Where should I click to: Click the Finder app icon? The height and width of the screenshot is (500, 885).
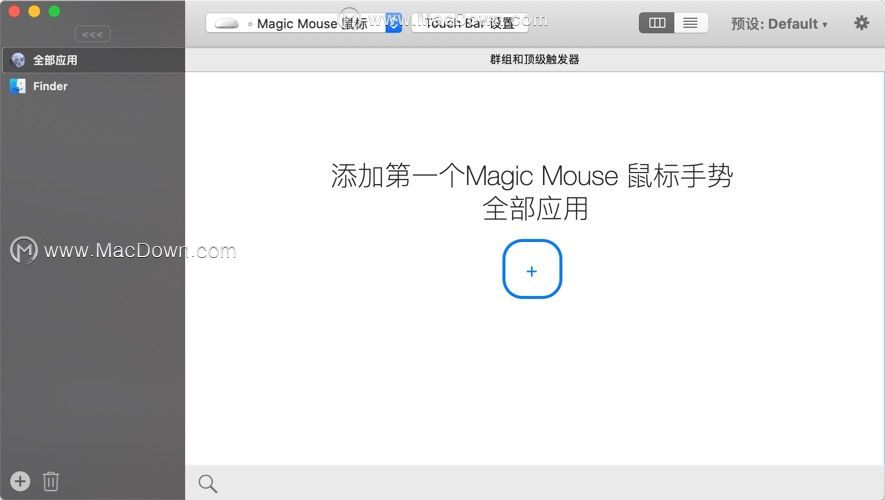point(17,86)
